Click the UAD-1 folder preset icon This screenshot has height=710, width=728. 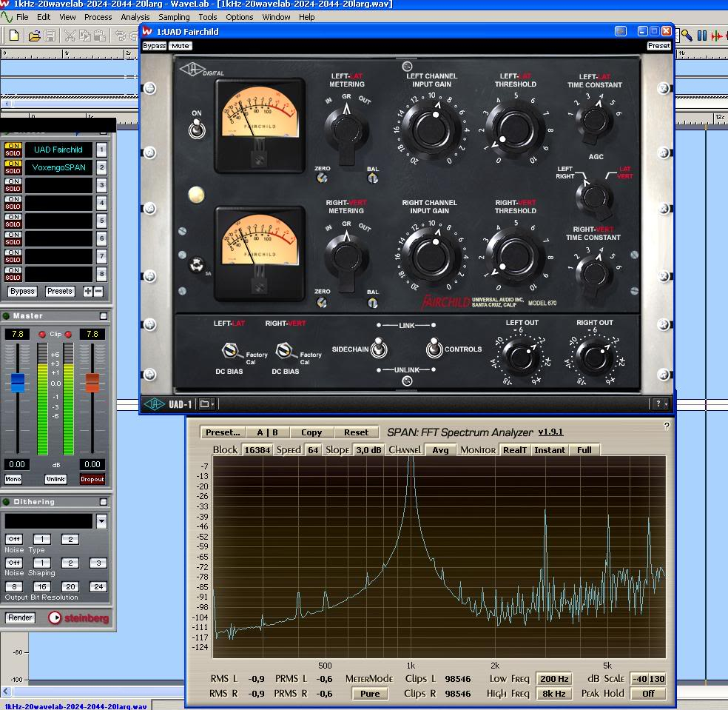(204, 403)
